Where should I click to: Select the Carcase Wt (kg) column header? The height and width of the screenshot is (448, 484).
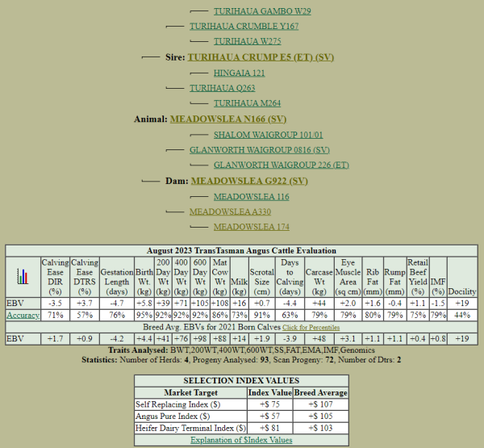click(x=319, y=277)
